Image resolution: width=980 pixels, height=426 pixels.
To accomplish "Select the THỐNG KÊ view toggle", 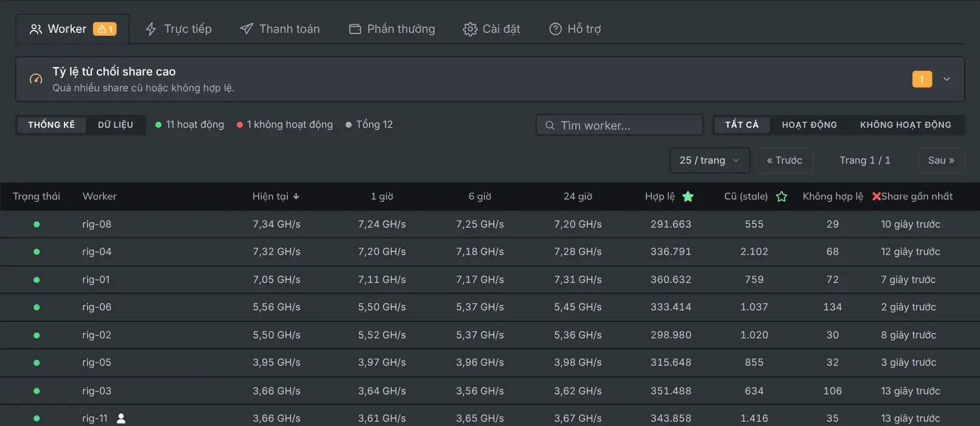I will click(52, 125).
